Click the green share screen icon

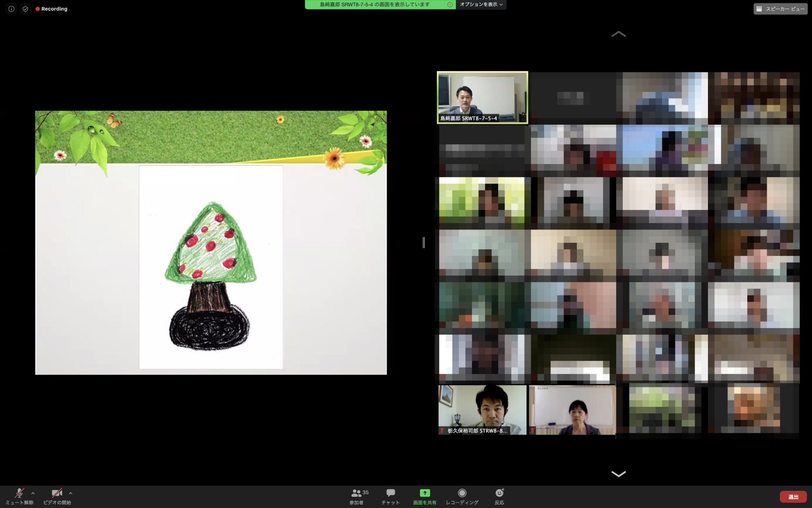coord(425,493)
